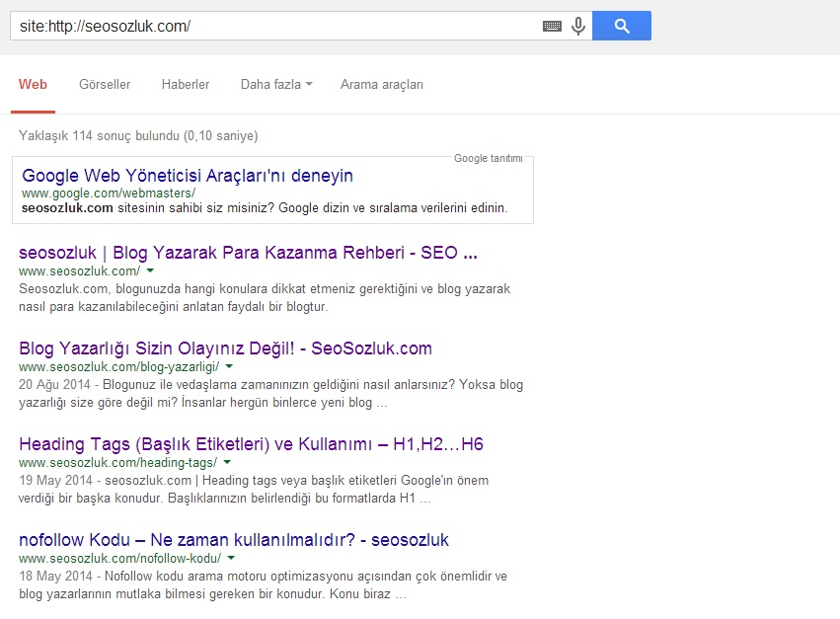This screenshot has height=619, width=840.
Task: Click the '19 May 2014' snippet text
Action: 55,480
